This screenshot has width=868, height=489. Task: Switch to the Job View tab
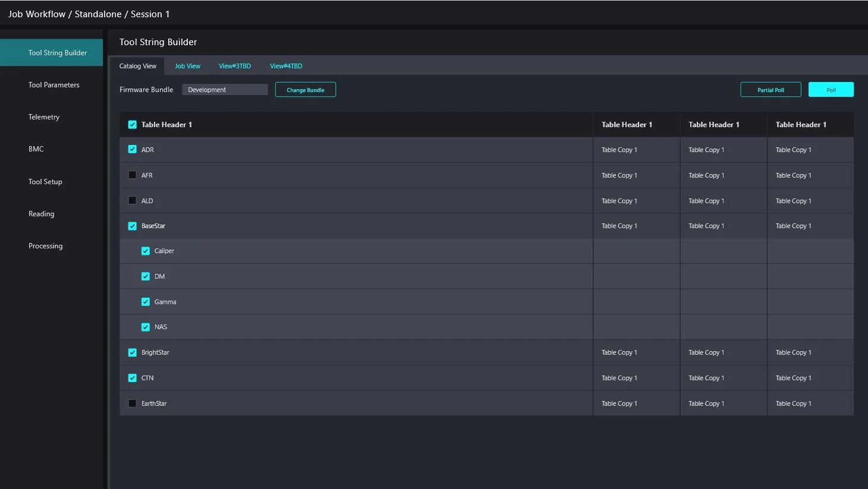pyautogui.click(x=187, y=66)
